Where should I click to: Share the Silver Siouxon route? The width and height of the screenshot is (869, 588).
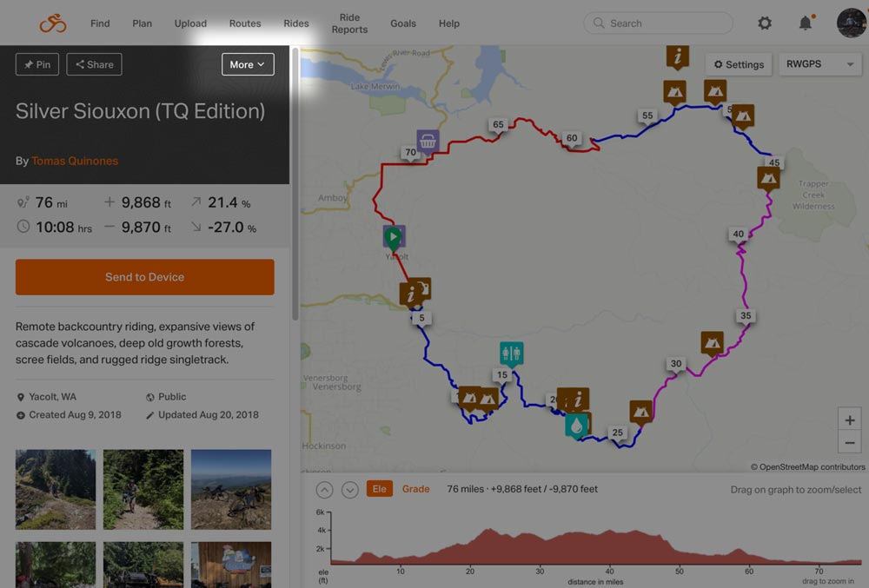(x=94, y=64)
